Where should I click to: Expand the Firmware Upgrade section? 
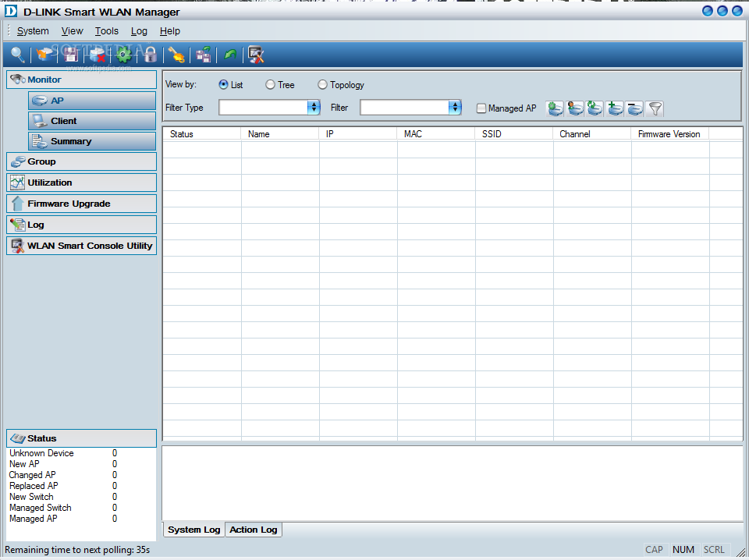(81, 204)
